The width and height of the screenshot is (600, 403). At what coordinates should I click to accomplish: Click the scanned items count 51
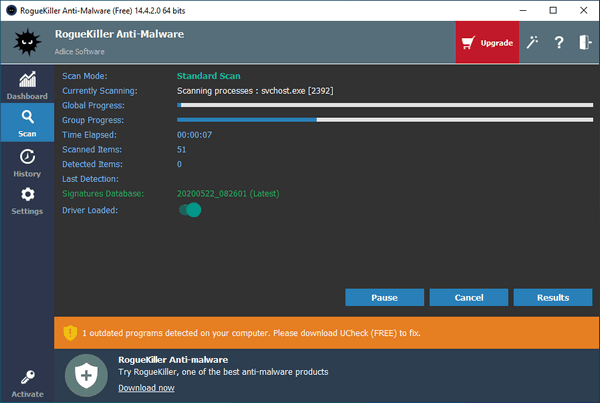point(181,150)
